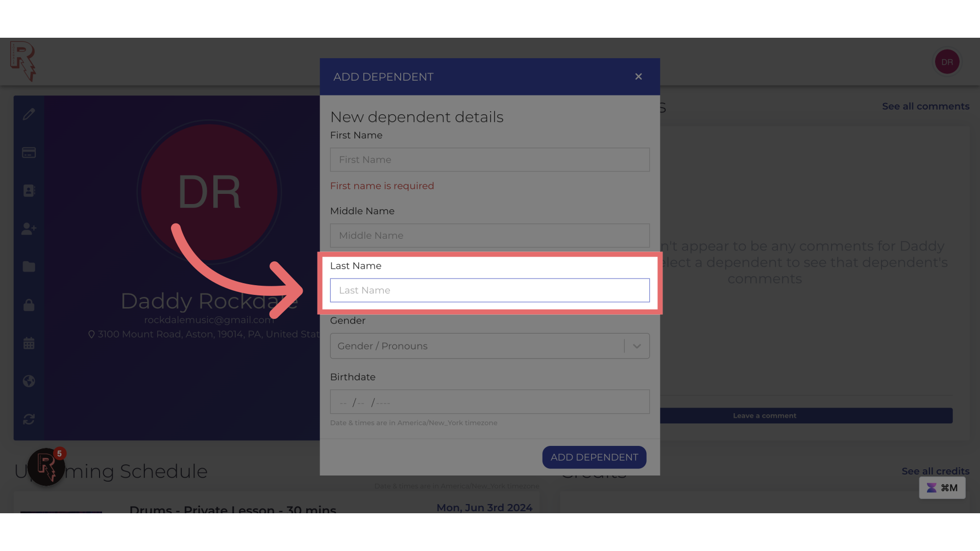This screenshot has height=551, width=980.
Task: Select the Last Name input field
Action: (x=489, y=290)
